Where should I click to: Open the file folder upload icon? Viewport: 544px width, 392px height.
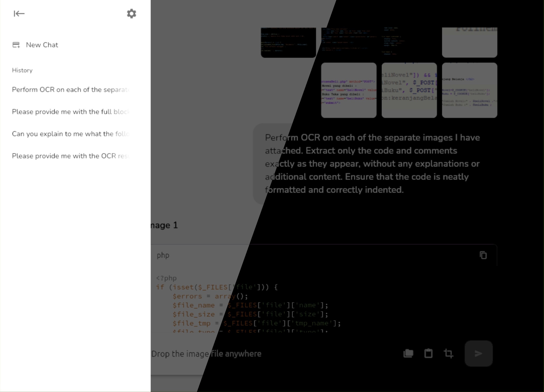coord(408,353)
